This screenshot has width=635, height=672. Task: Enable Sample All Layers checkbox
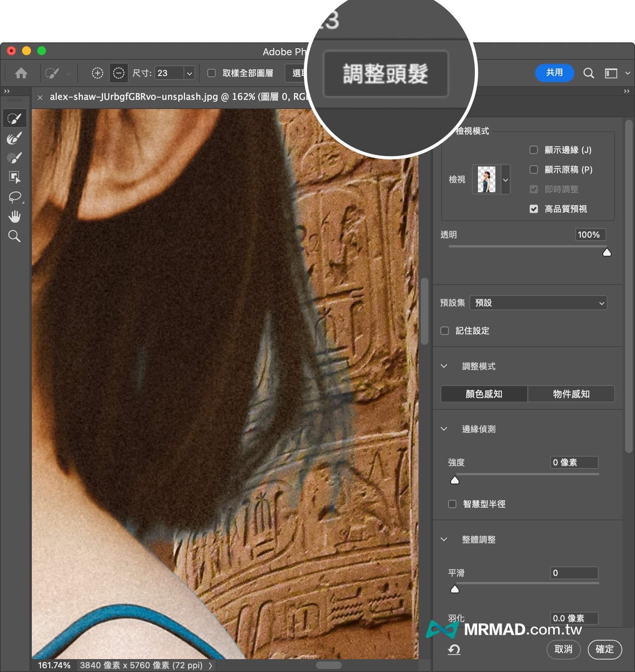[x=212, y=73]
